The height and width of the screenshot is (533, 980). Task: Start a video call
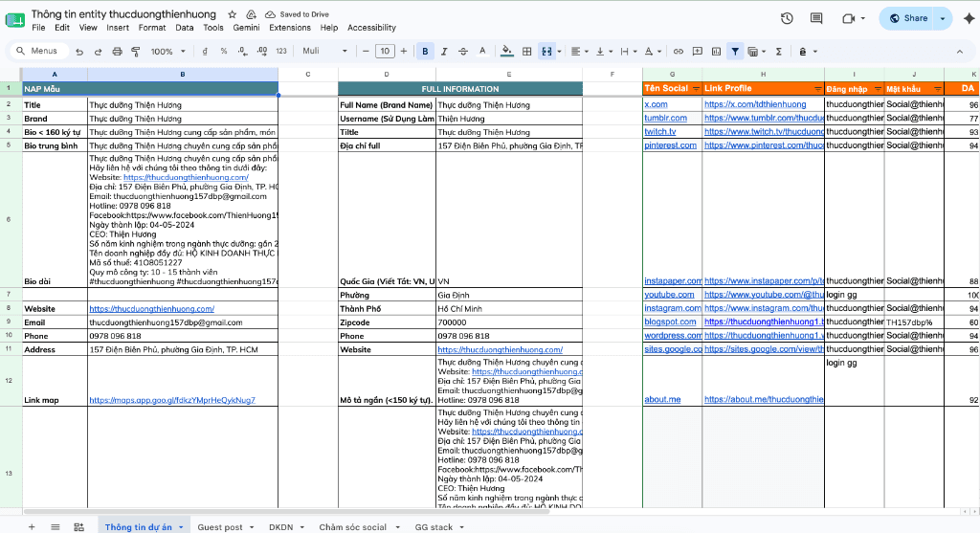[848, 19]
